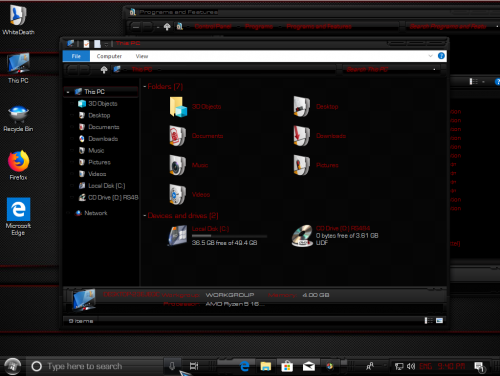Viewport: 500px width, 376px height.
Task: Click the People icon on taskbar
Action: [370, 366]
